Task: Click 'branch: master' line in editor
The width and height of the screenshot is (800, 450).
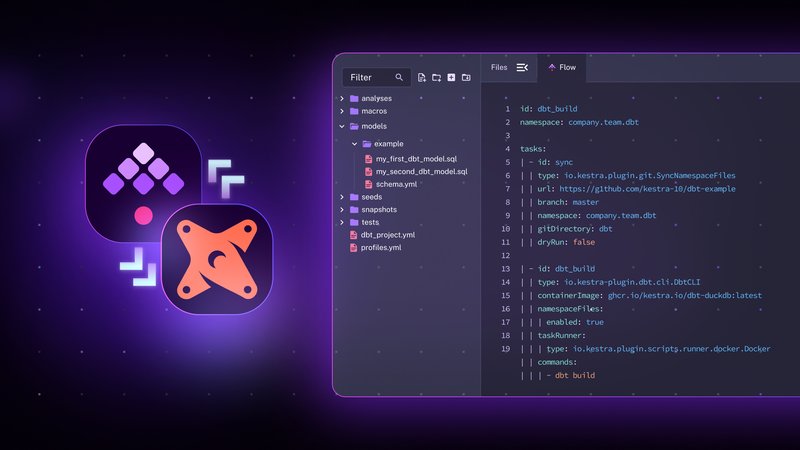Action: 568,202
